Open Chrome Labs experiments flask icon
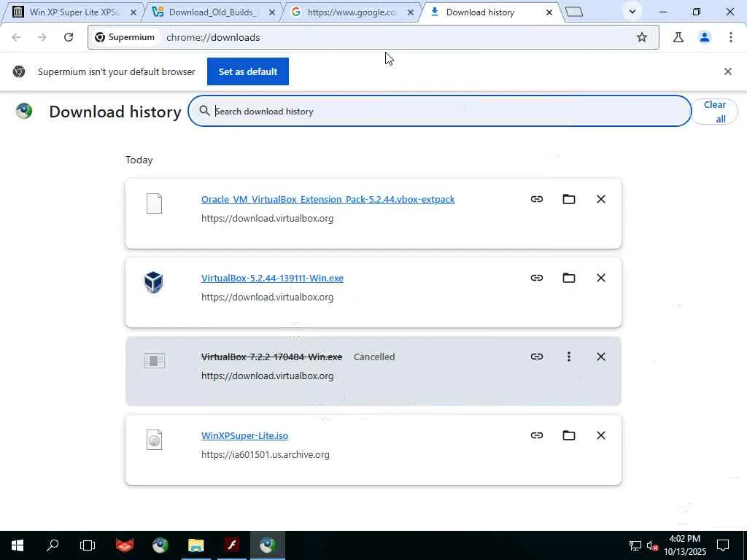Image resolution: width=747 pixels, height=560 pixels. click(678, 37)
